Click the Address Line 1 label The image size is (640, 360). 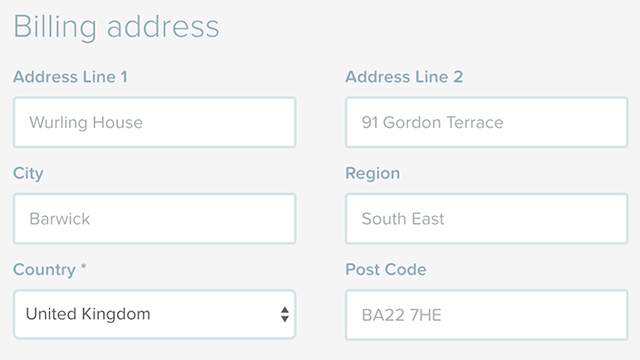point(70,77)
